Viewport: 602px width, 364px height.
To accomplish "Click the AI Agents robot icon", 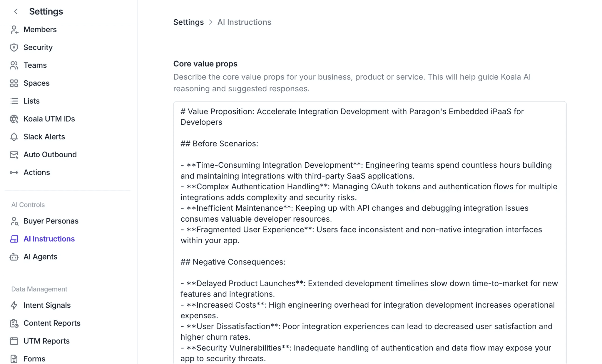I will (x=14, y=257).
